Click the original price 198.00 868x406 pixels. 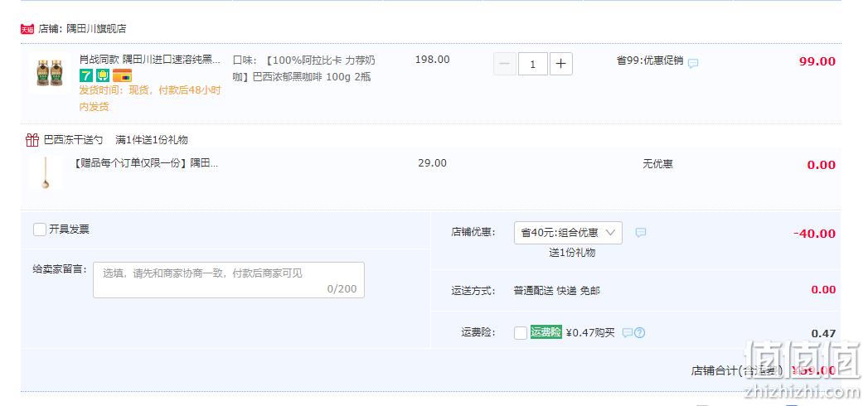point(432,60)
